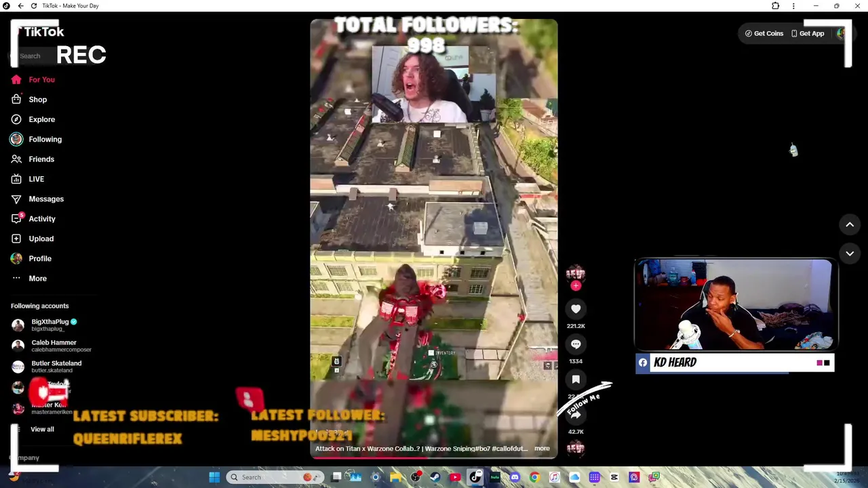This screenshot has width=868, height=488.
Task: Bookmark the video to favorites
Action: 576,380
